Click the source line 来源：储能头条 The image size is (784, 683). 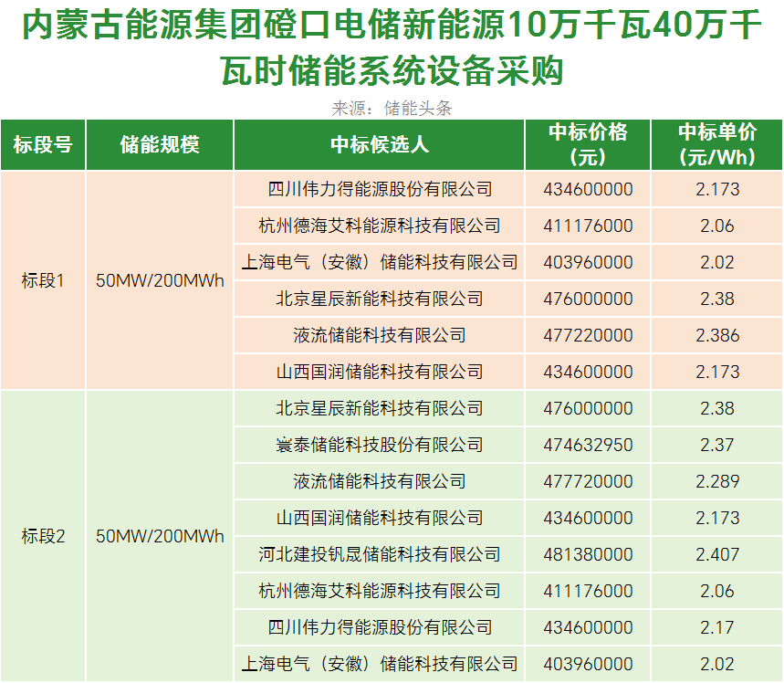pos(392,108)
